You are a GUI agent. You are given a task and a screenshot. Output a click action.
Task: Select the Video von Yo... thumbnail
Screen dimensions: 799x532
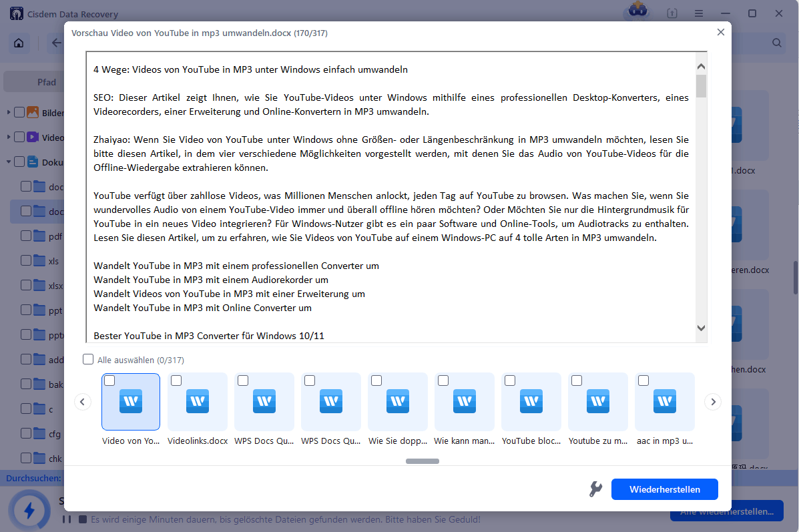click(x=130, y=401)
